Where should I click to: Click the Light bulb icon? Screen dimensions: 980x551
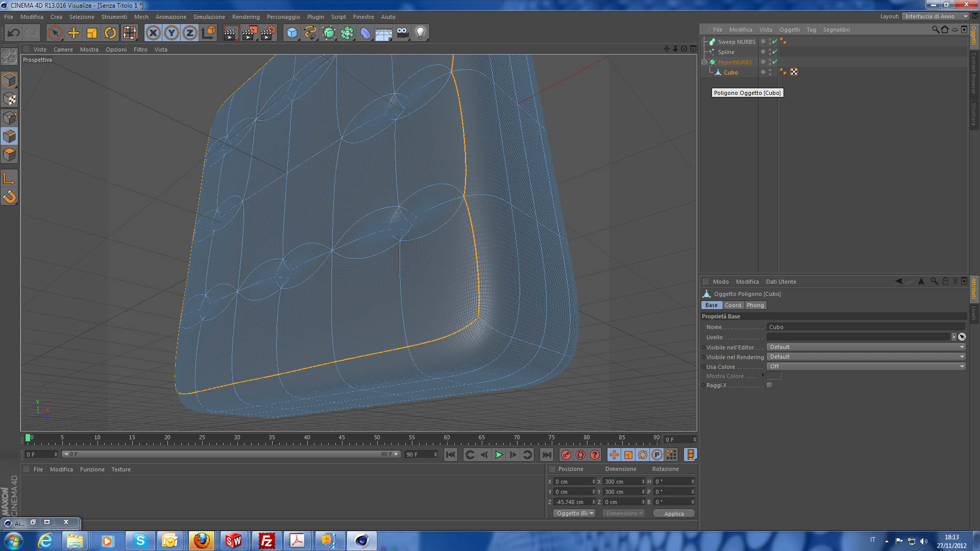coord(420,33)
